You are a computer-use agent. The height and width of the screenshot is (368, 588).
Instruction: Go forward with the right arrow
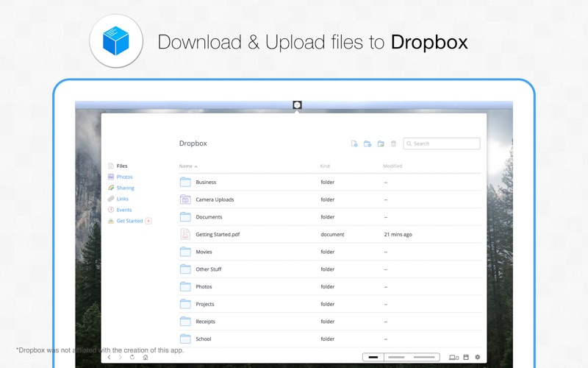[121, 357]
